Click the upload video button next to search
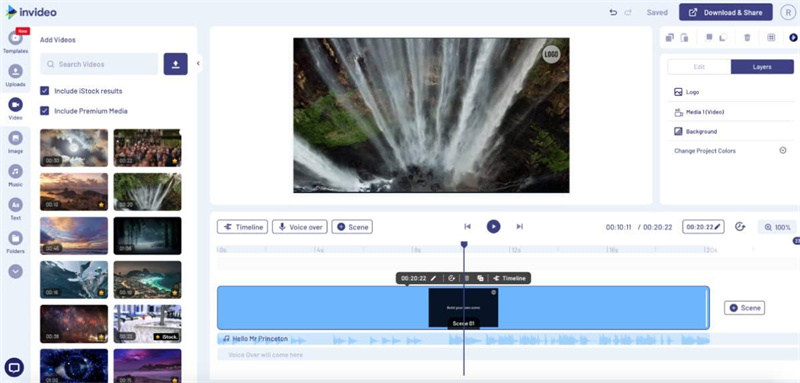Image resolution: width=800 pixels, height=383 pixels. [176, 64]
